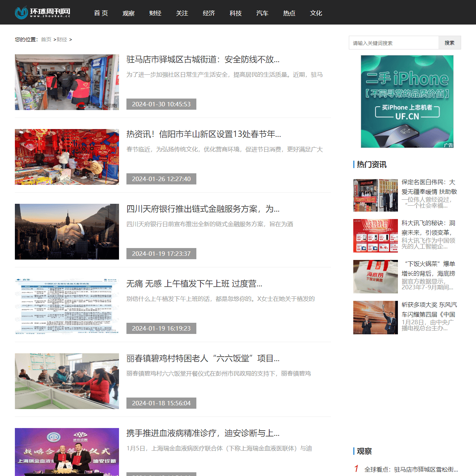Open the 首页 navigation menu item
This screenshot has width=476, height=476.
click(101, 13)
